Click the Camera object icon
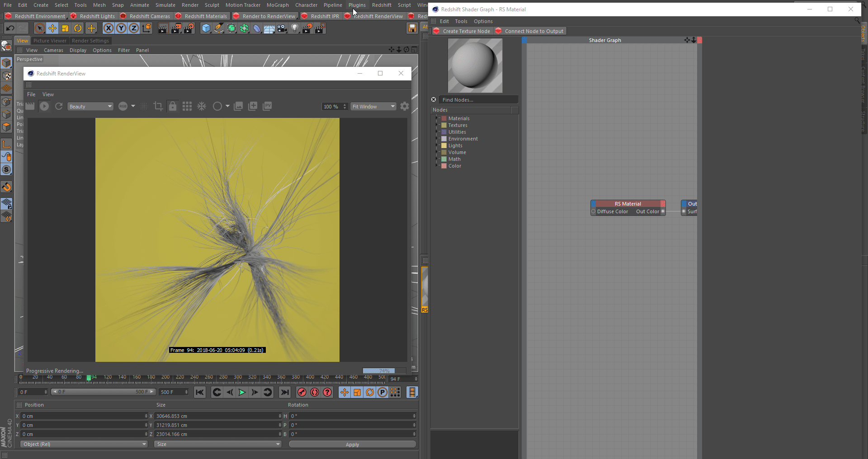Screen dimensions: 868x459 tap(282, 28)
